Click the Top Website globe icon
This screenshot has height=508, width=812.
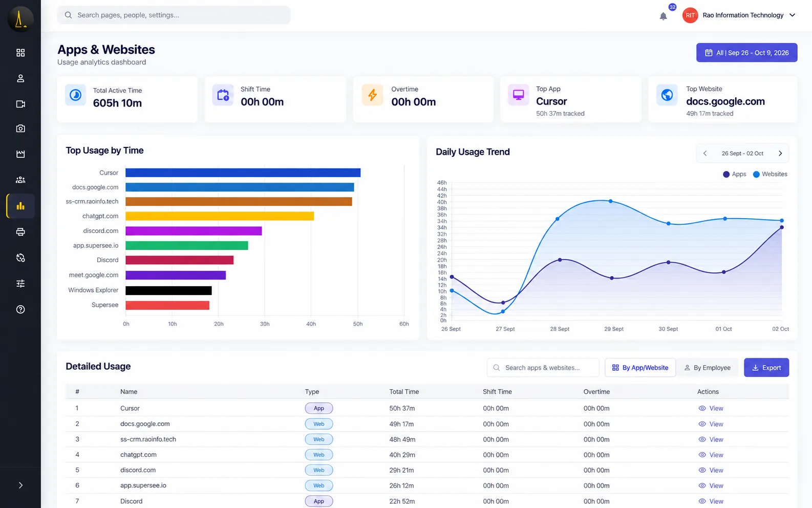[x=667, y=95]
